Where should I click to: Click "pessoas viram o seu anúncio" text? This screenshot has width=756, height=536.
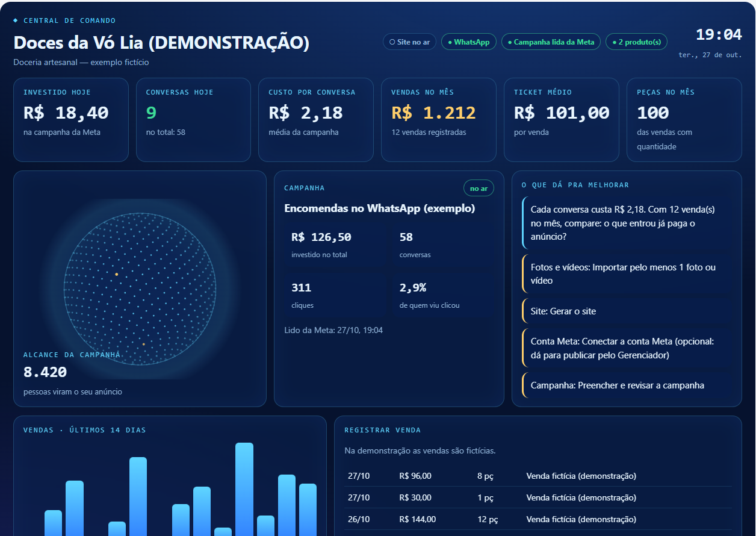tap(73, 392)
